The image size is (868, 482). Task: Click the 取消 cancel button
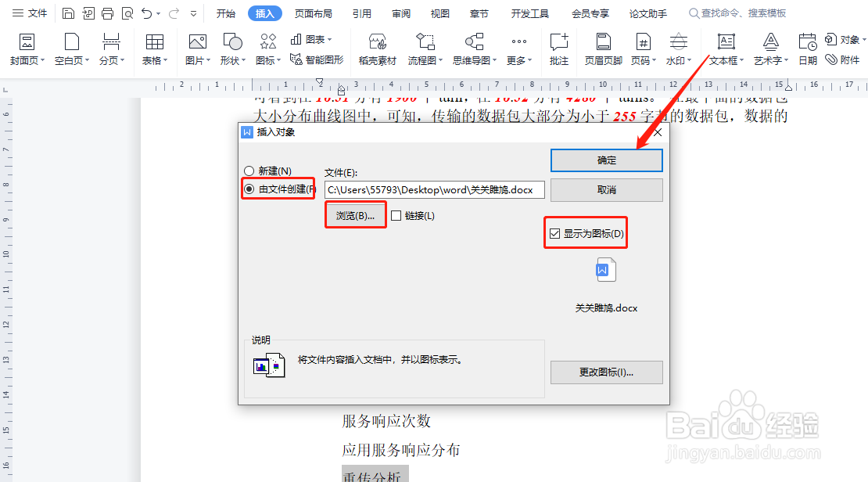[607, 189]
